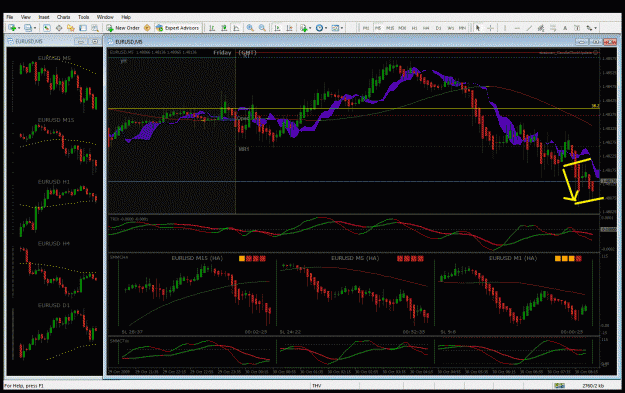This screenshot has width=625, height=393.
Task: Toggle Chart Shift from right border
Action: tap(289, 28)
